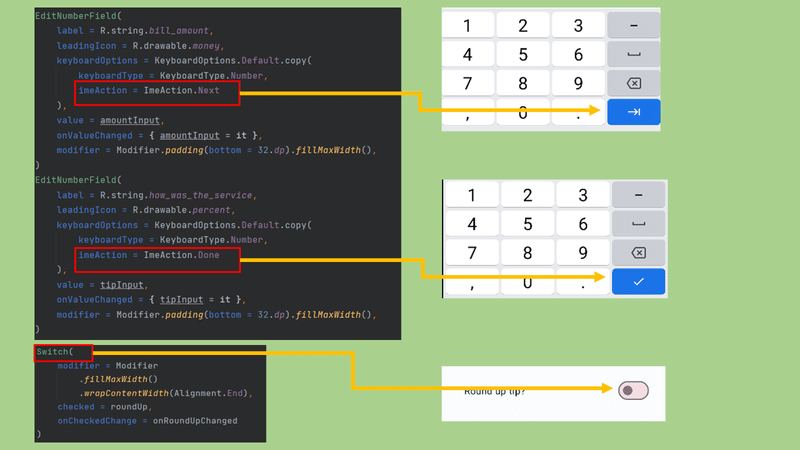
Task: Tap key 8 on Next-action keyboard
Action: [x=523, y=83]
